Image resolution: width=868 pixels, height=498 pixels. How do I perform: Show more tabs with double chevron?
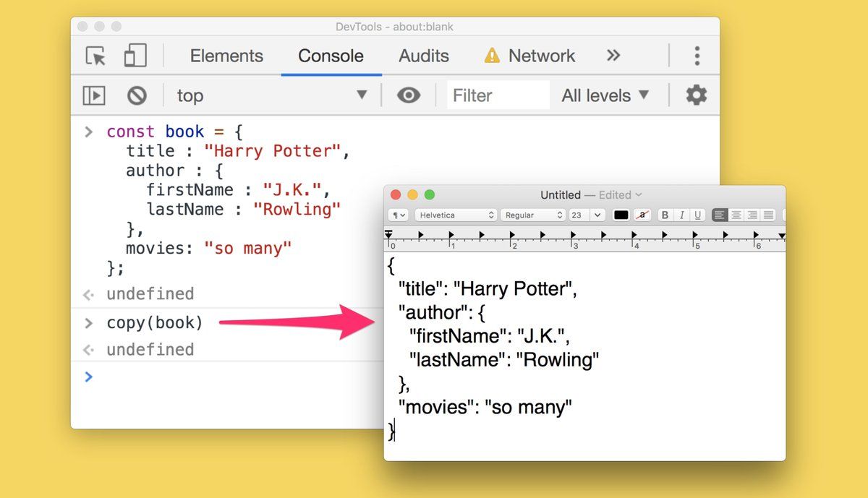pyautogui.click(x=613, y=56)
